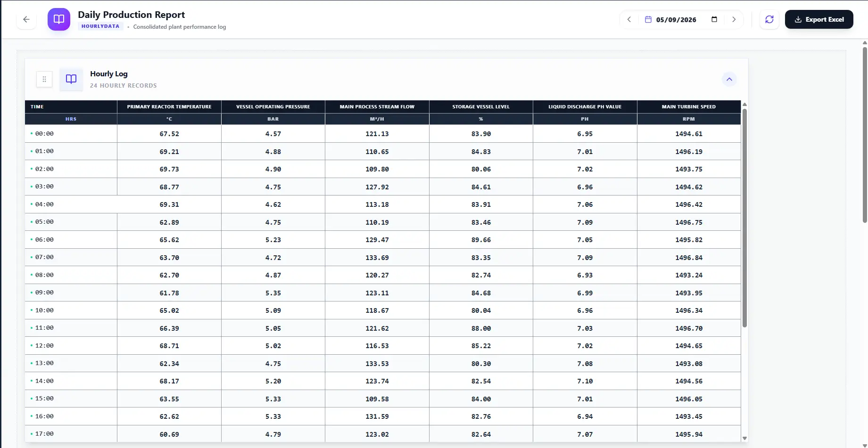This screenshot has height=448, width=868.
Task: Click the Vessel Operating Pressure column header
Action: tap(273, 107)
